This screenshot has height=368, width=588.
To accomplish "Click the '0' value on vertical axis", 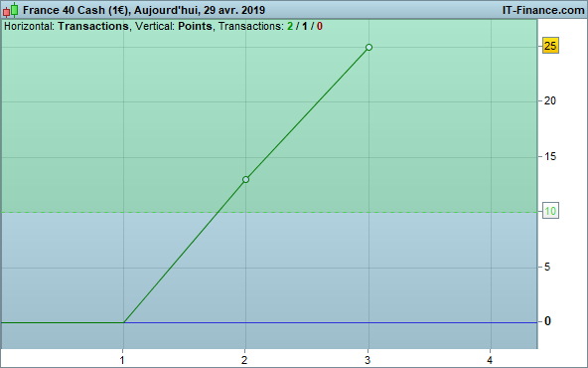I will (547, 321).
